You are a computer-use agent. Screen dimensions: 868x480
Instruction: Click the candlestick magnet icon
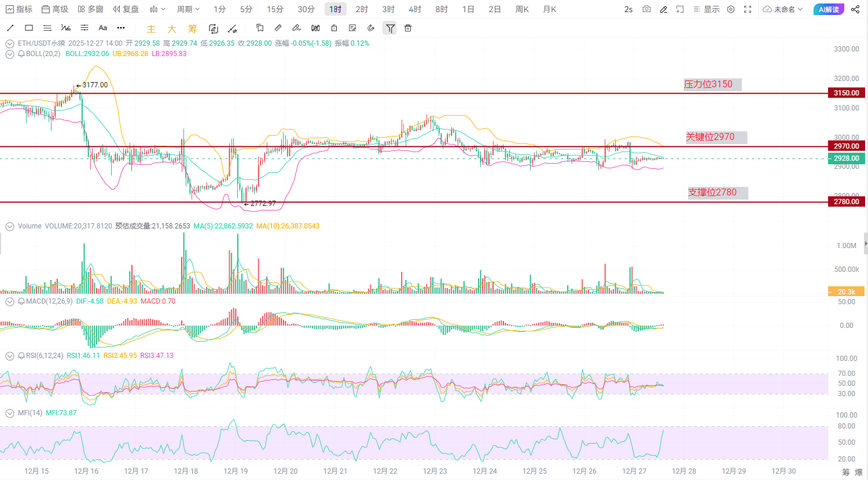[x=315, y=28]
